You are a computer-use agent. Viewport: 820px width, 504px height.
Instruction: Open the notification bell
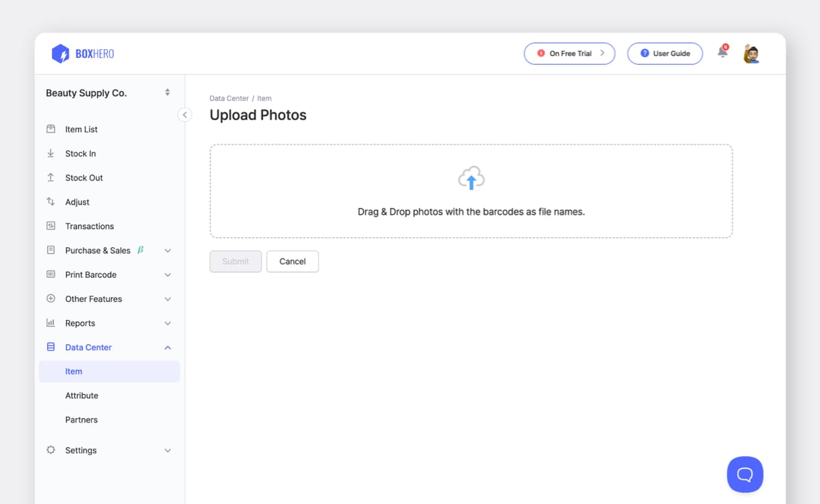click(x=722, y=51)
